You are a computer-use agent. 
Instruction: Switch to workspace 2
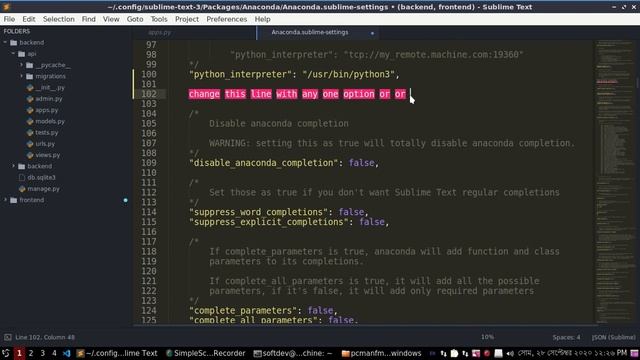[x=31, y=353]
